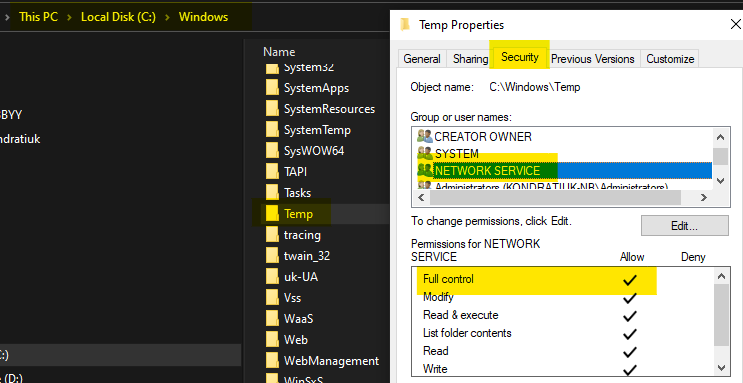Click the List folder contents label

(x=467, y=333)
